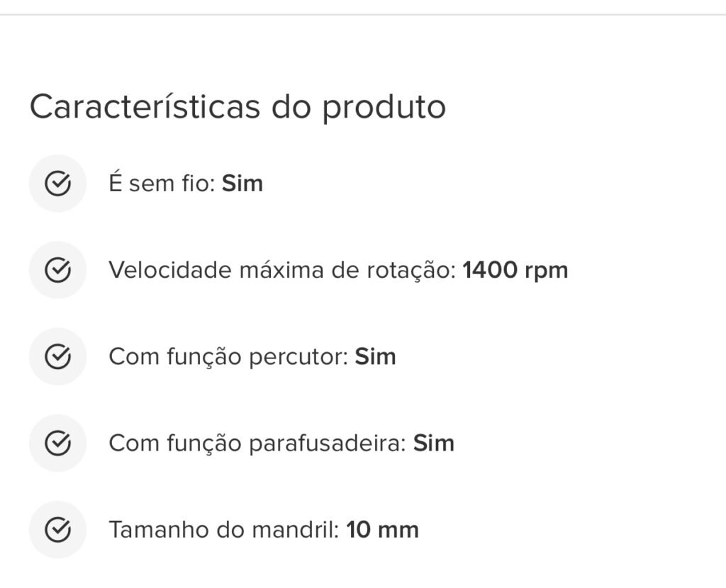Select the checkmark icon for "função percutor"
Viewport: 726px width, 588px height.
tap(58, 356)
